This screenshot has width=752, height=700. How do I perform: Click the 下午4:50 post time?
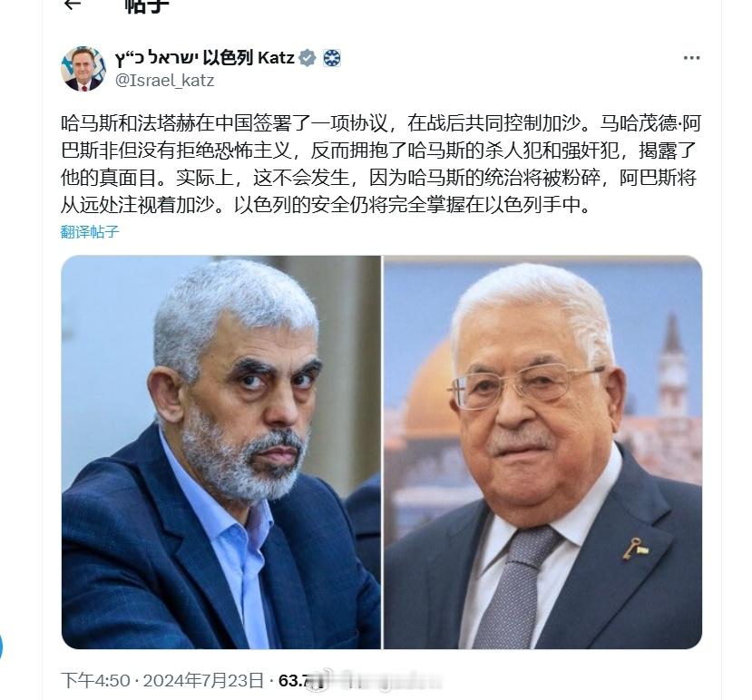tap(95, 680)
